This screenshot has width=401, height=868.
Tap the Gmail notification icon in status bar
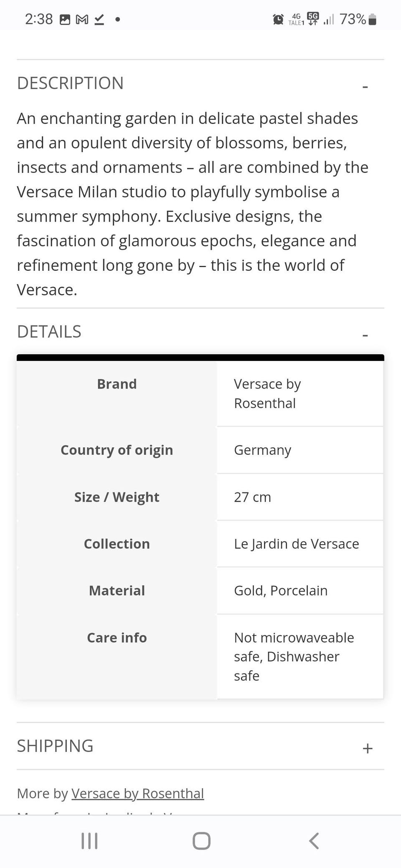pos(82,20)
